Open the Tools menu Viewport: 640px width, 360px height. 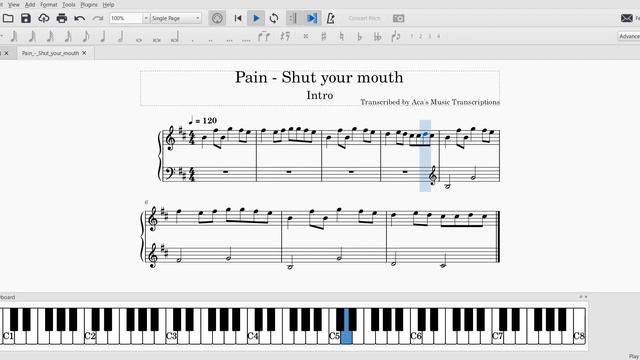[69, 4]
